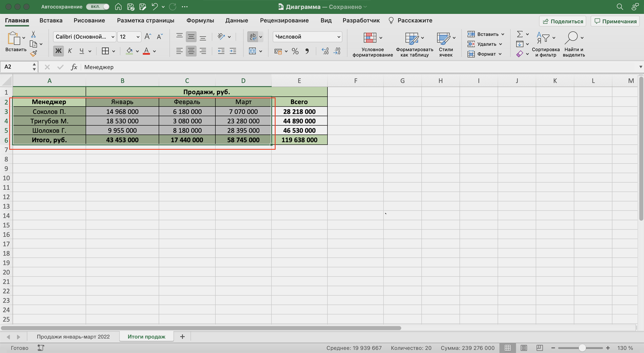
Task: Click the Find and Select magnifier
Action: [571, 38]
